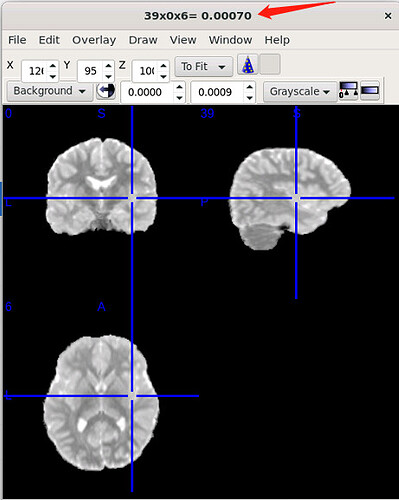Open the To Fit zoom dropdown
This screenshot has width=399, height=500.
204,67
